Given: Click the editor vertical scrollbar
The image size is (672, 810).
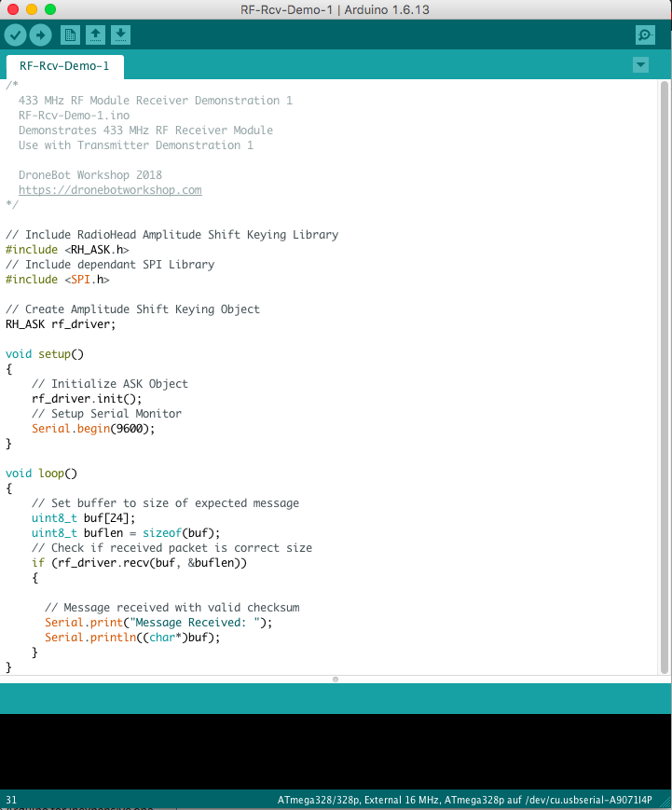Looking at the screenshot, I should coord(665,378).
